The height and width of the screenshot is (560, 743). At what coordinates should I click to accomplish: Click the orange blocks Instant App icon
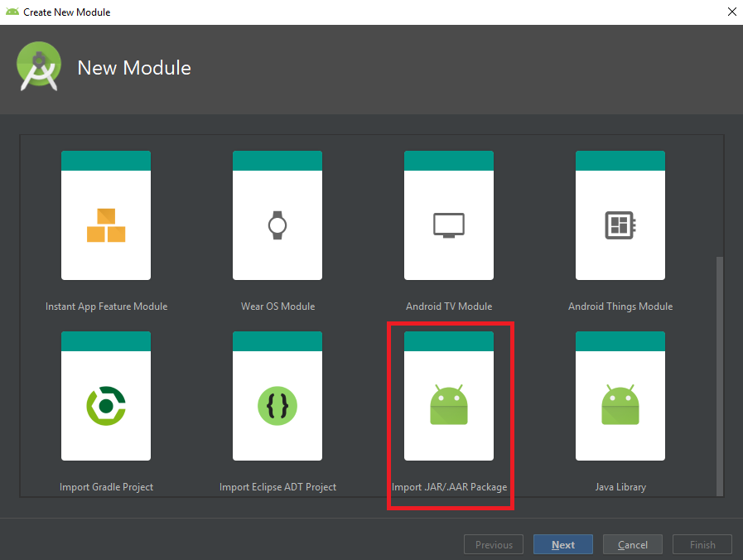point(106,225)
